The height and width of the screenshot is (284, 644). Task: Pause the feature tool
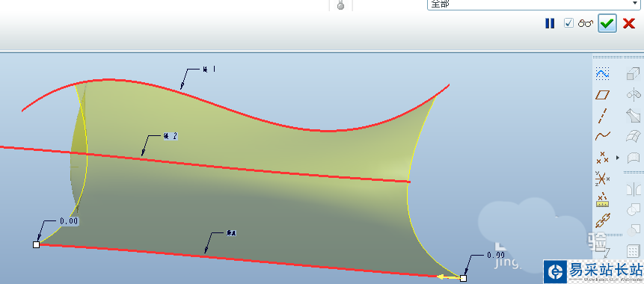coord(550,23)
